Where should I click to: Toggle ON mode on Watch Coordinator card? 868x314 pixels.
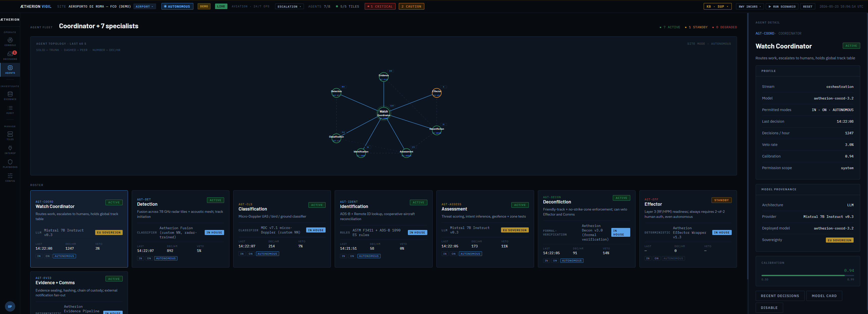pos(47,256)
